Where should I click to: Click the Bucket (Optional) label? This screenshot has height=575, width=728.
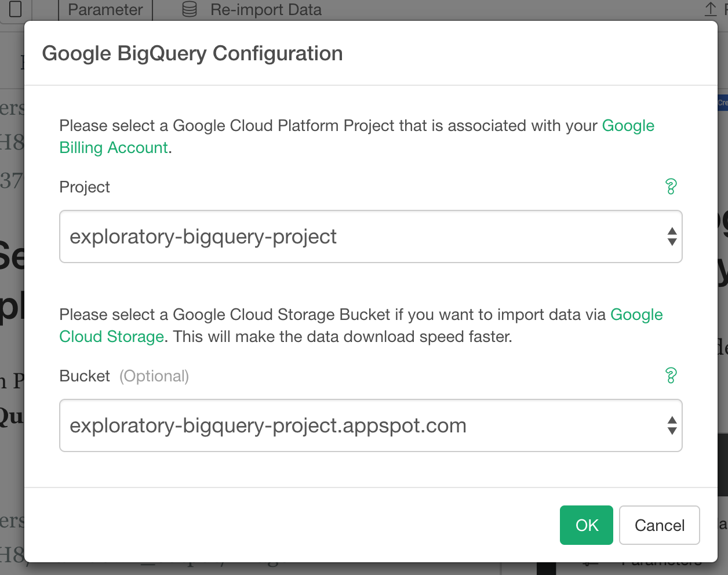123,376
